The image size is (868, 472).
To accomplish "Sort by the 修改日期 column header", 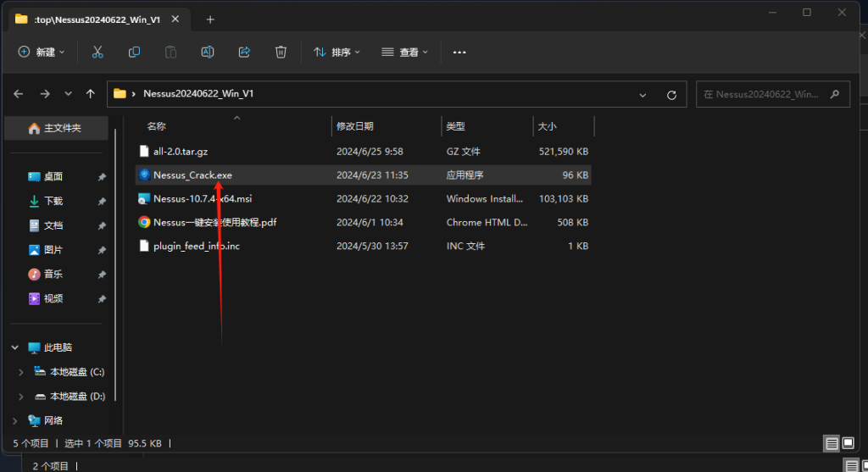I will (355, 126).
